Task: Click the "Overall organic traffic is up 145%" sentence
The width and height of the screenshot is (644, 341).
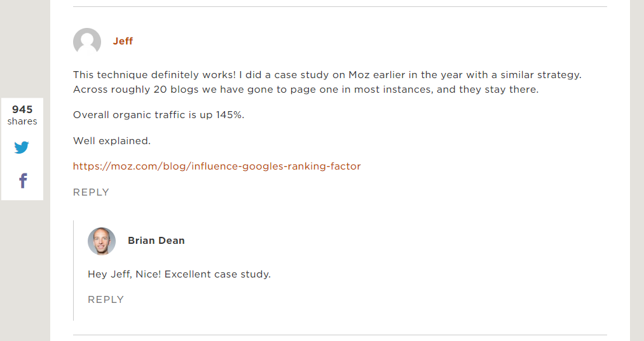Action: [158, 115]
